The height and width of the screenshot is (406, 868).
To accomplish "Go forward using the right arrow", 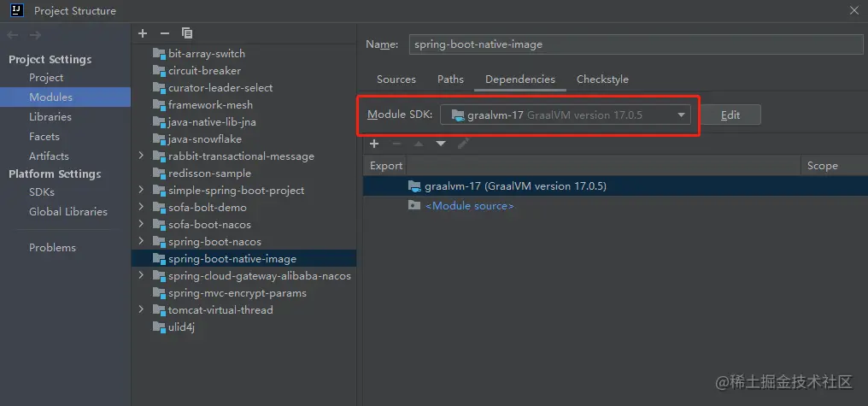I will tap(35, 35).
